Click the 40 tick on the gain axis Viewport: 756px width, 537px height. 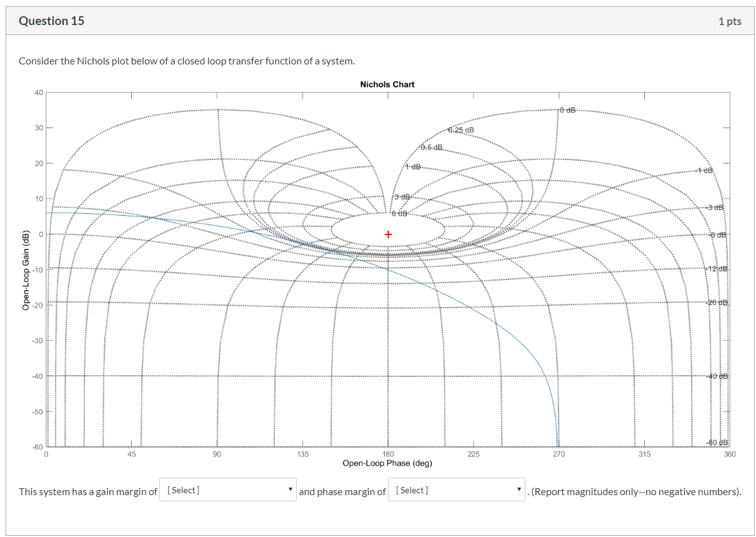pos(40,92)
